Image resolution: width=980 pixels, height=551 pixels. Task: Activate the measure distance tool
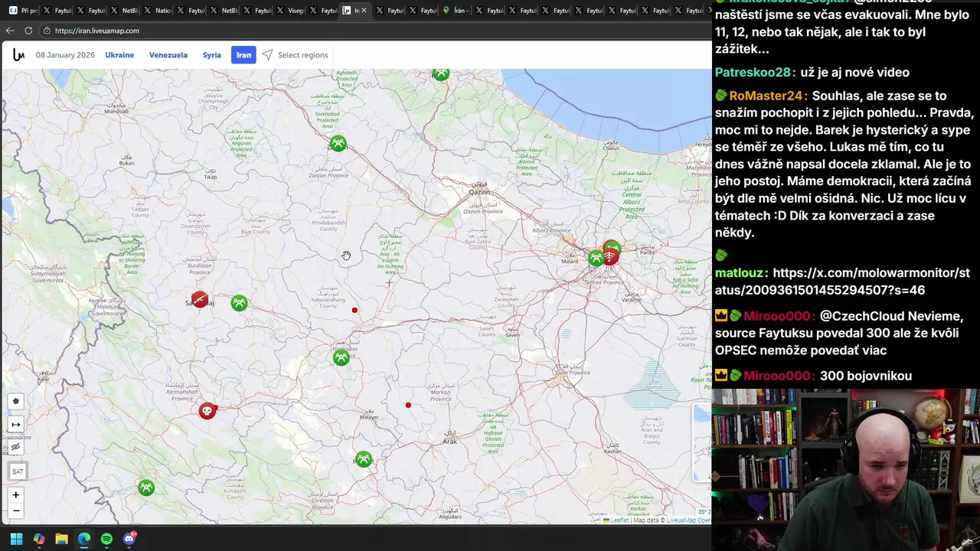click(16, 424)
